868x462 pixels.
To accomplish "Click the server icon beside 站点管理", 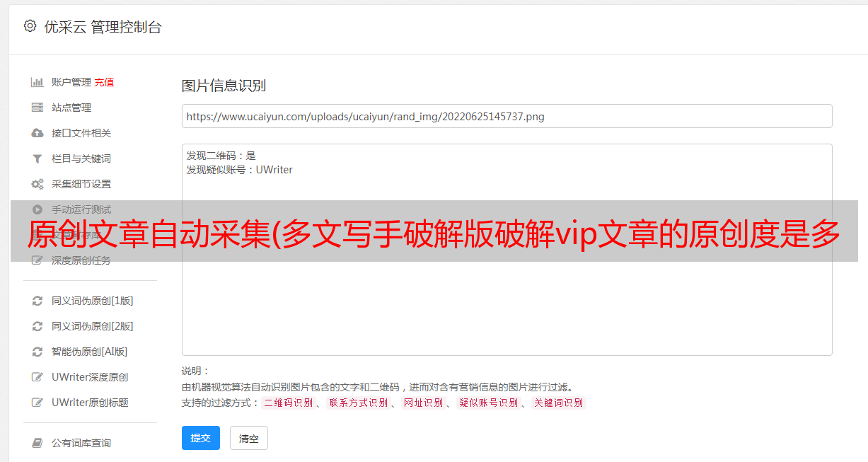I will click(x=37, y=108).
